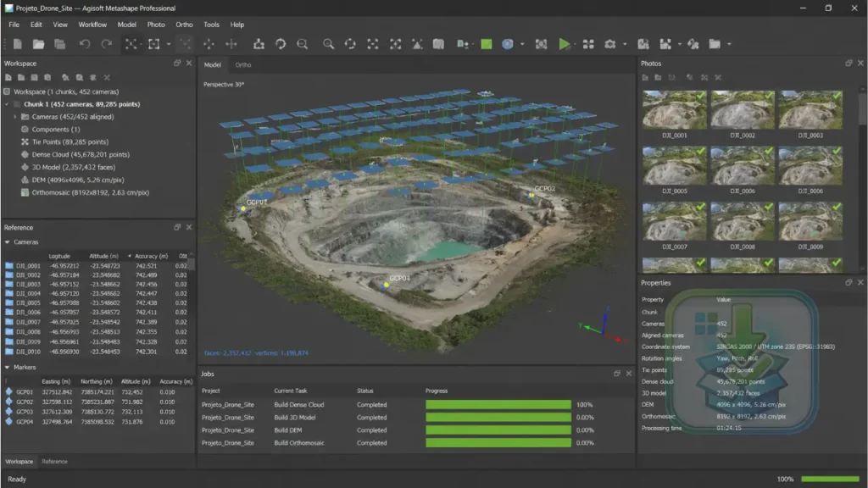Close the Reference panel
Image resolution: width=868 pixels, height=488 pixels.
189,227
